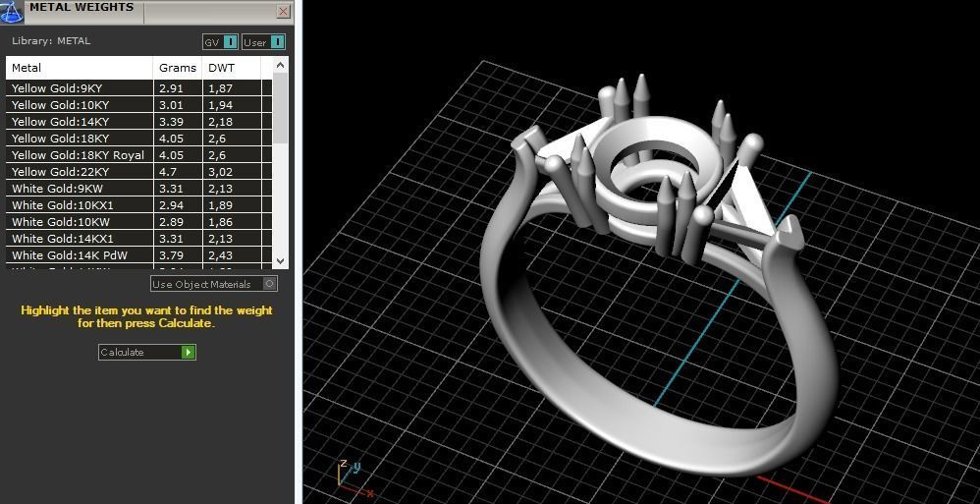Select the Yellow Gold:18KY row
The height and width of the screenshot is (504, 980).
(138, 139)
